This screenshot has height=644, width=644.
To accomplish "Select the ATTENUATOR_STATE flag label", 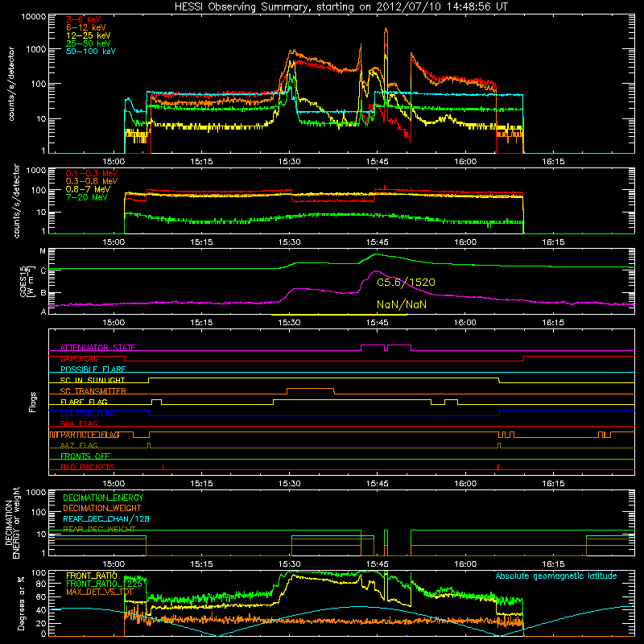I will click(x=97, y=348).
